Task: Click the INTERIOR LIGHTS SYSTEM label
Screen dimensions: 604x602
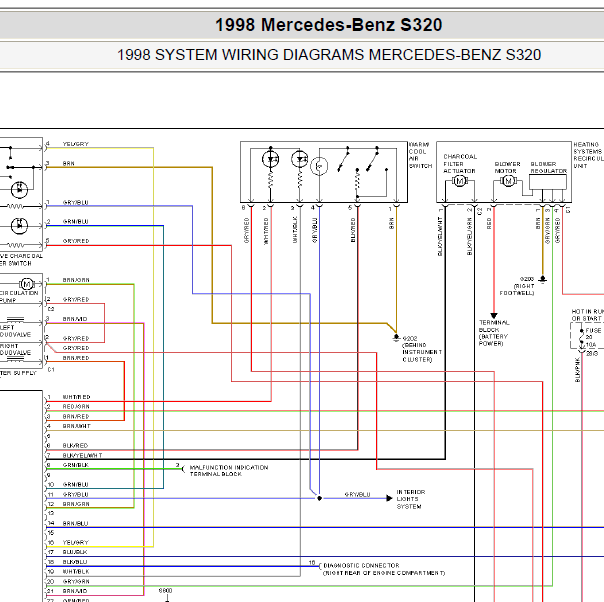Action: [411, 499]
